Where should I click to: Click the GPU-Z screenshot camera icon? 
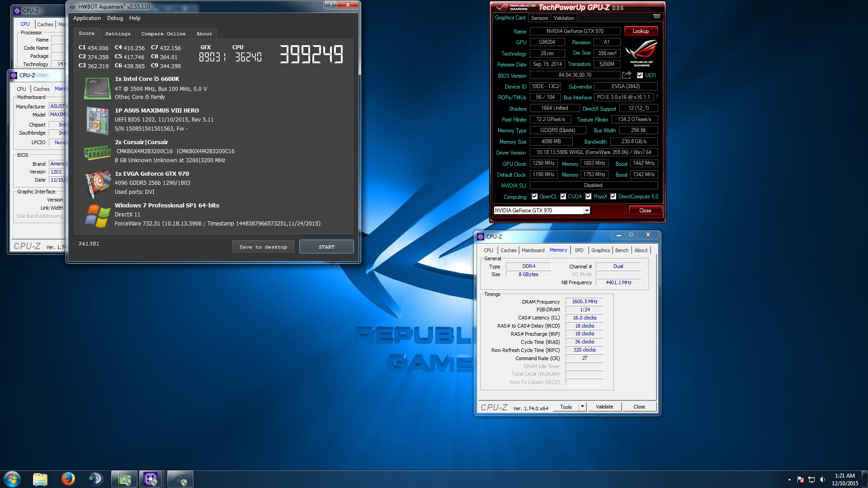(x=657, y=16)
